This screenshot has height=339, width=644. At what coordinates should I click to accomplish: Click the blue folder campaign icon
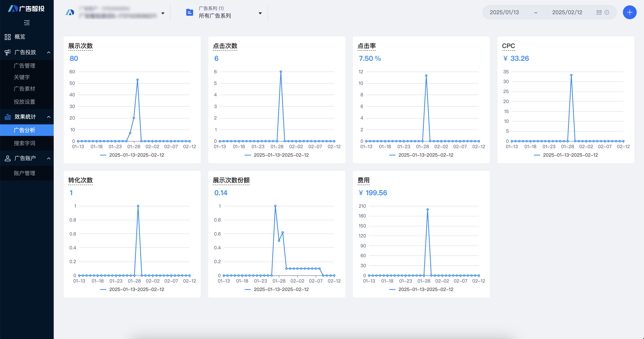189,12
